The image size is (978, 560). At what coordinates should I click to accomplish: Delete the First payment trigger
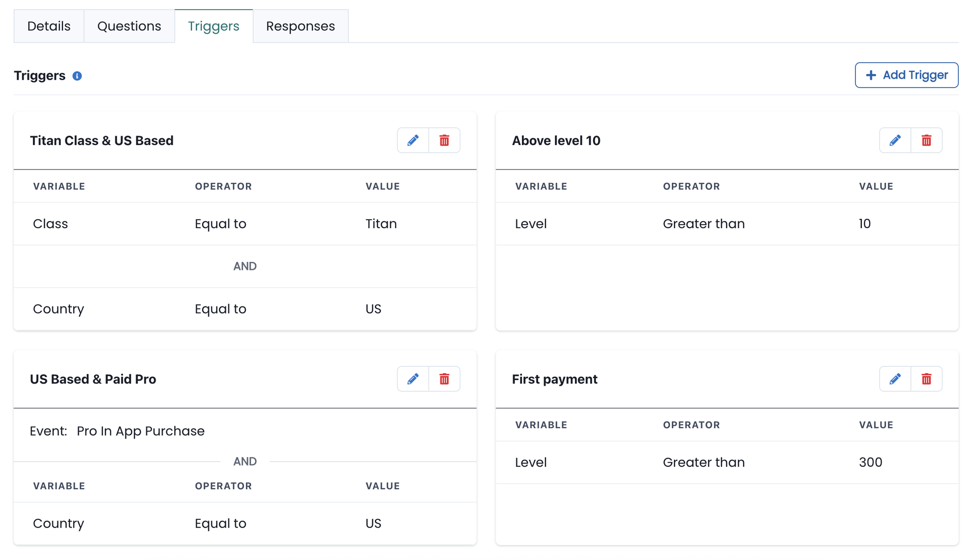pos(926,379)
